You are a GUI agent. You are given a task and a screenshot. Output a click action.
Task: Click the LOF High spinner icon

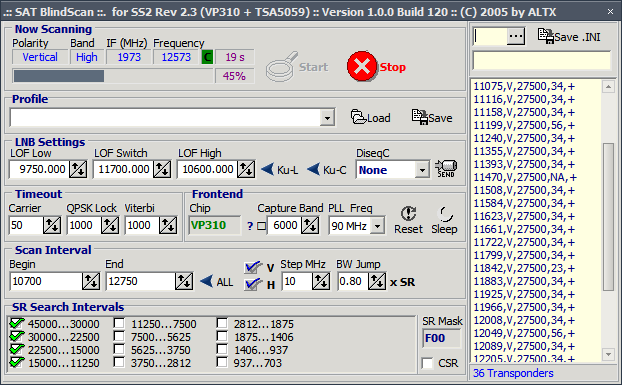pyautogui.click(x=246, y=170)
